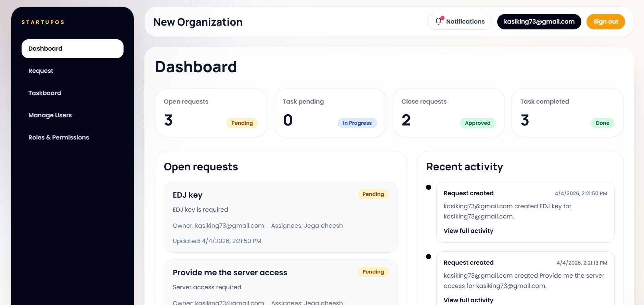
Task: Click the STARTUPOS logo text
Action: point(43,22)
